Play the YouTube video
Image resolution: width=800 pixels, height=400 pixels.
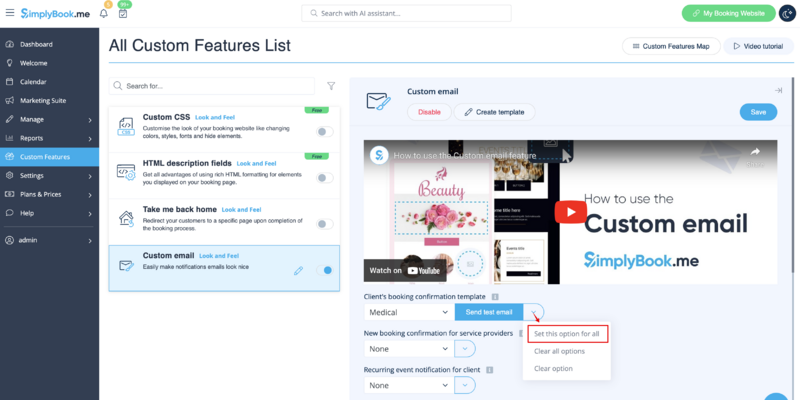coord(570,212)
